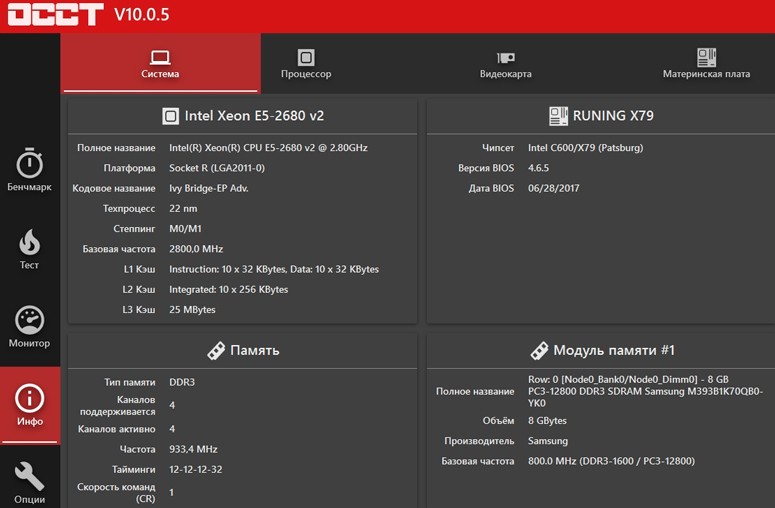Switch to the Видеокарта tab

[x=506, y=64]
